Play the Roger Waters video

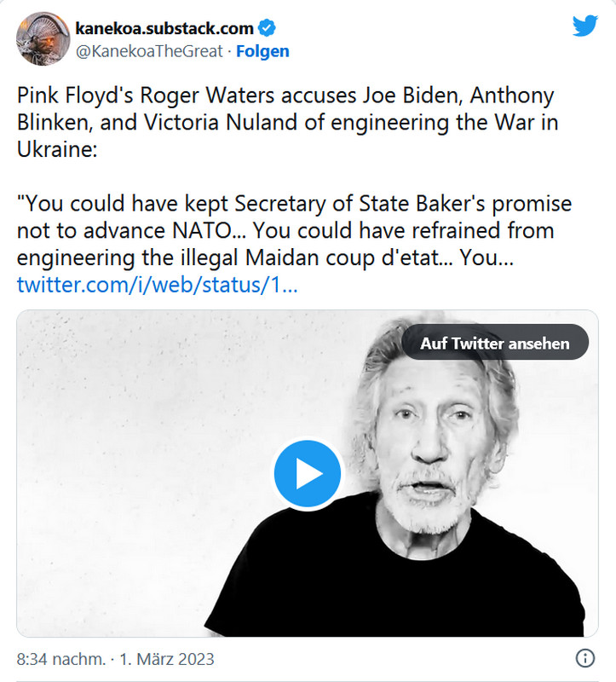pyautogui.click(x=307, y=474)
